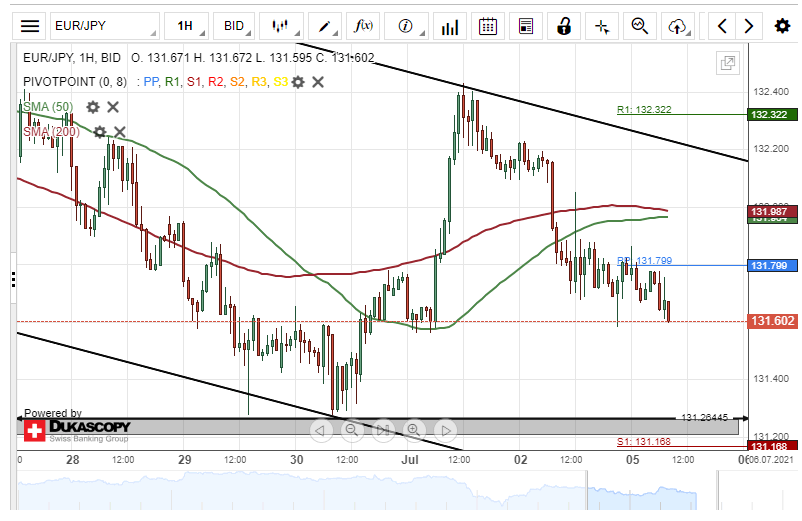Remove the PIVOTPOINT indicator
This screenshot has height=521, width=802.
[x=318, y=82]
